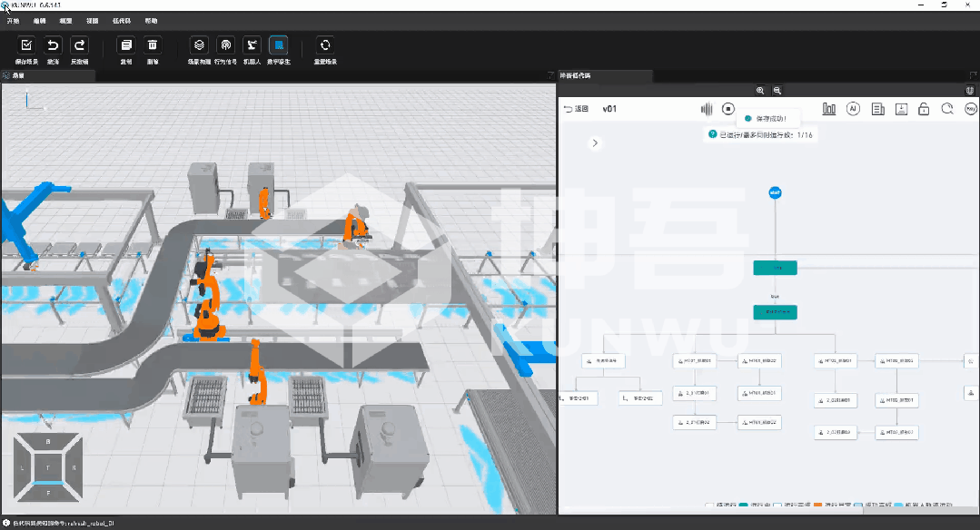The image size is (980, 530).
Task: Zoom out the low-code flow canvas
Action: [x=777, y=91]
